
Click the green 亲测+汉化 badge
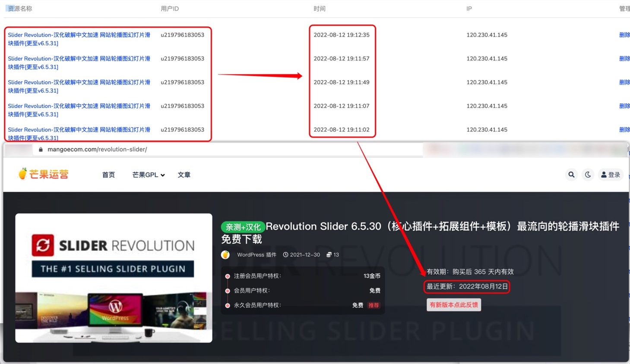coord(243,227)
